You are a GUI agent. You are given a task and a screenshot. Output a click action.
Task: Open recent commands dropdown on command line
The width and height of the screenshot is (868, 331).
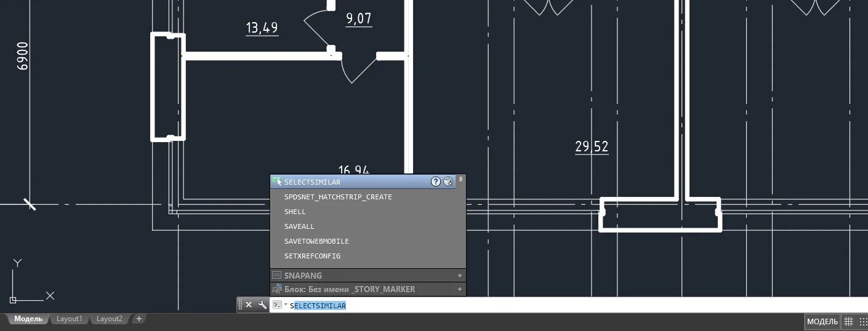(286, 305)
